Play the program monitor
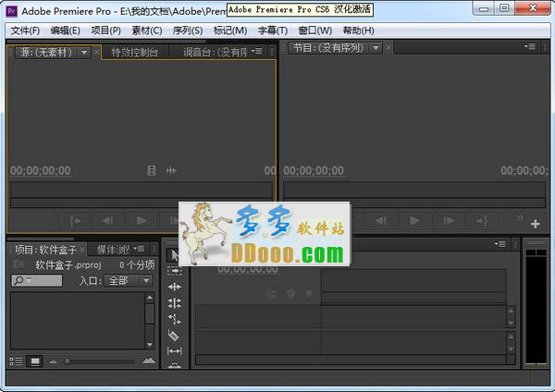The width and height of the screenshot is (555, 392). (x=414, y=221)
